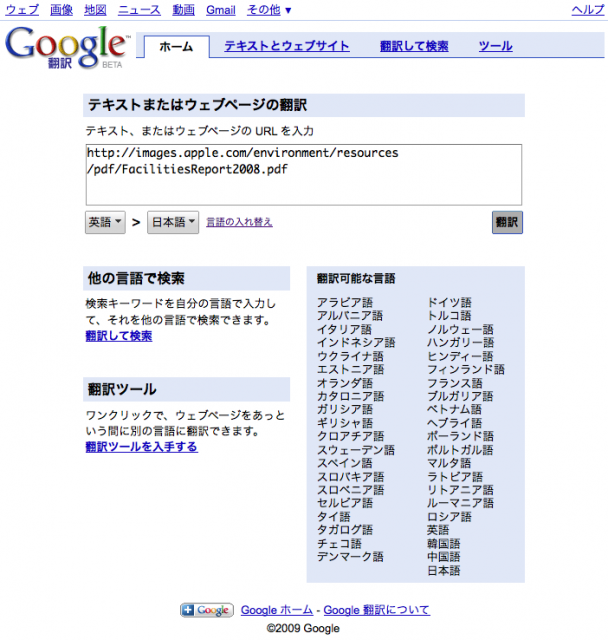Screen dimensions: 608x640
Task: Click ポルトガル語 in the language list
Action: [460, 450]
